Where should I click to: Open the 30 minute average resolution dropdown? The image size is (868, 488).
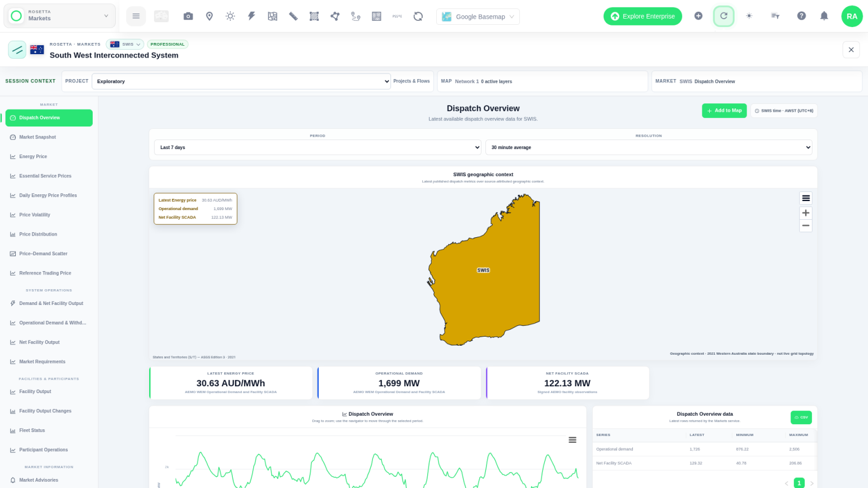point(649,147)
